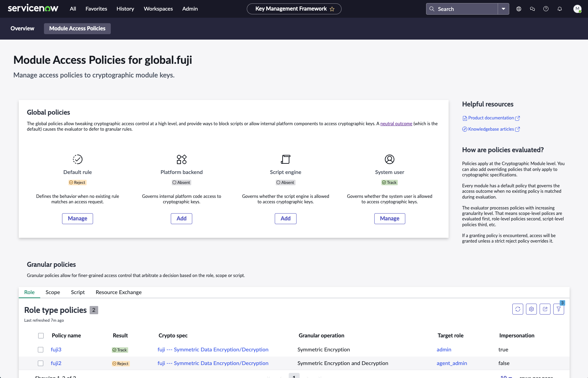588x378 pixels.
Task: Switch to the Script tab
Action: coord(78,292)
